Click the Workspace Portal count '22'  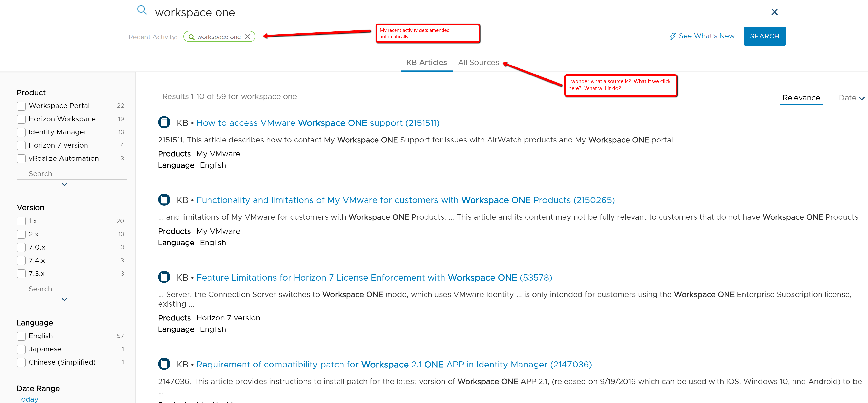120,106
